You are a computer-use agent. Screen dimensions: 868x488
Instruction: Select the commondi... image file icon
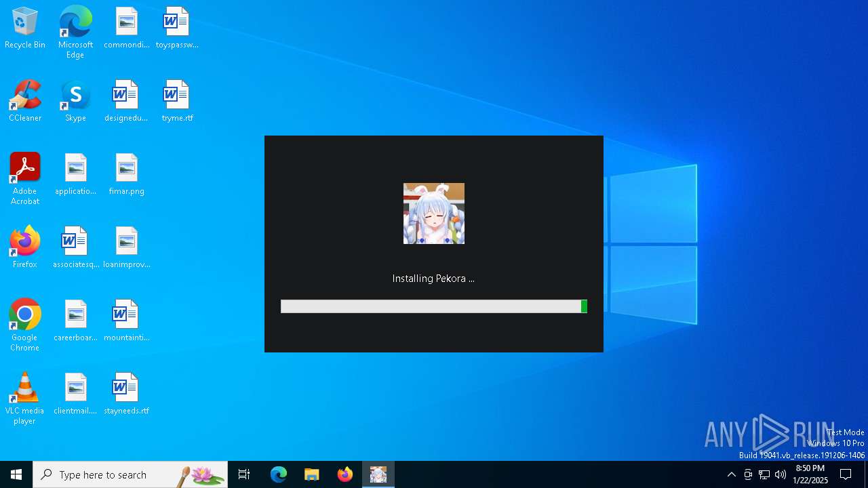coord(126,28)
